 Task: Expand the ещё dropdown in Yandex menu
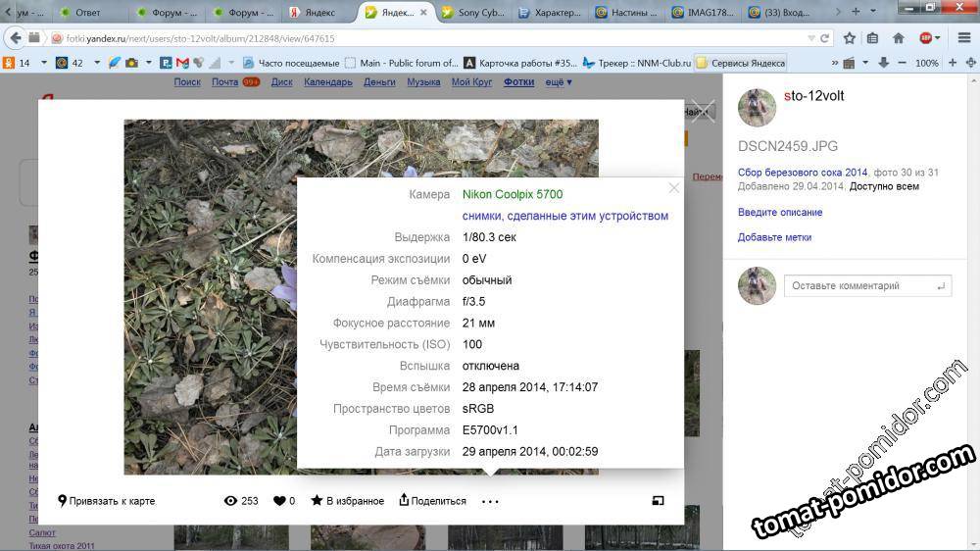click(559, 82)
